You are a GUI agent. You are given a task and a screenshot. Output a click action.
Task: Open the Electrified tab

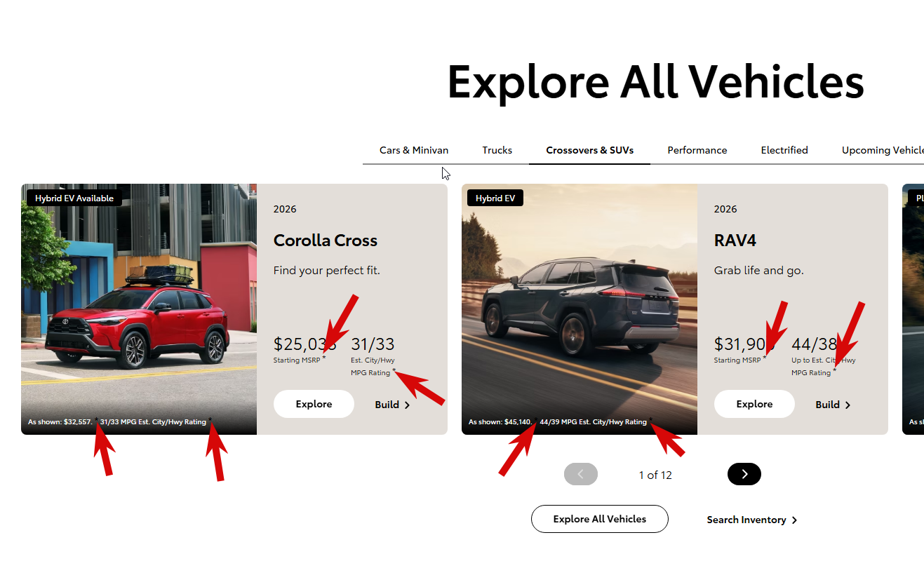[x=784, y=150]
